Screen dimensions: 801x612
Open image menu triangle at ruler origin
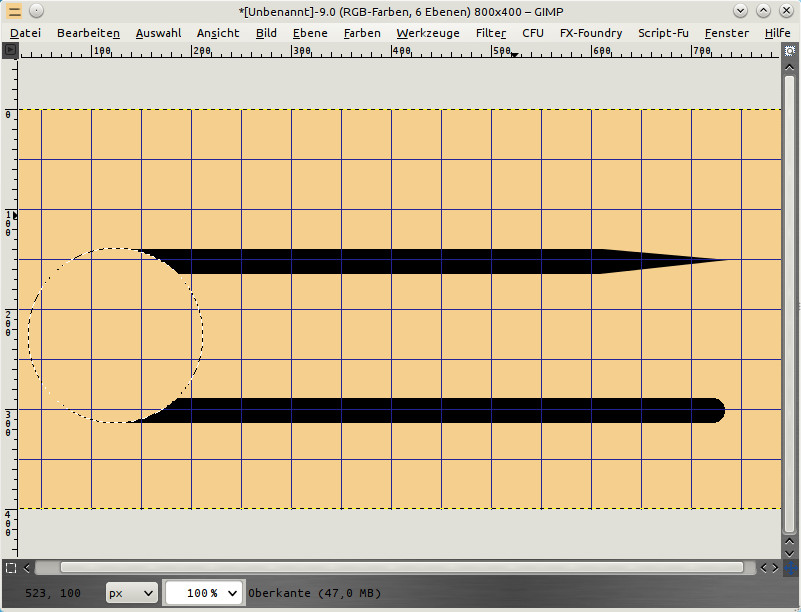10,49
